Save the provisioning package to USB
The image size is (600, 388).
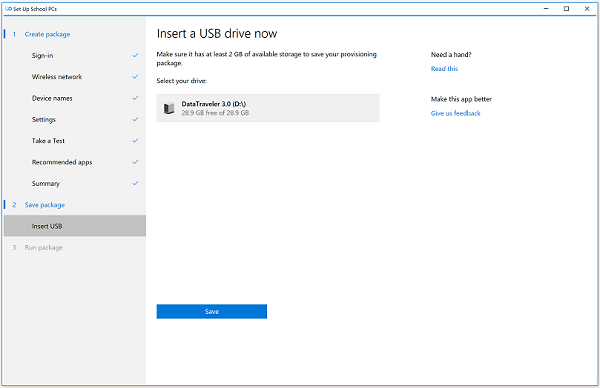pos(212,311)
